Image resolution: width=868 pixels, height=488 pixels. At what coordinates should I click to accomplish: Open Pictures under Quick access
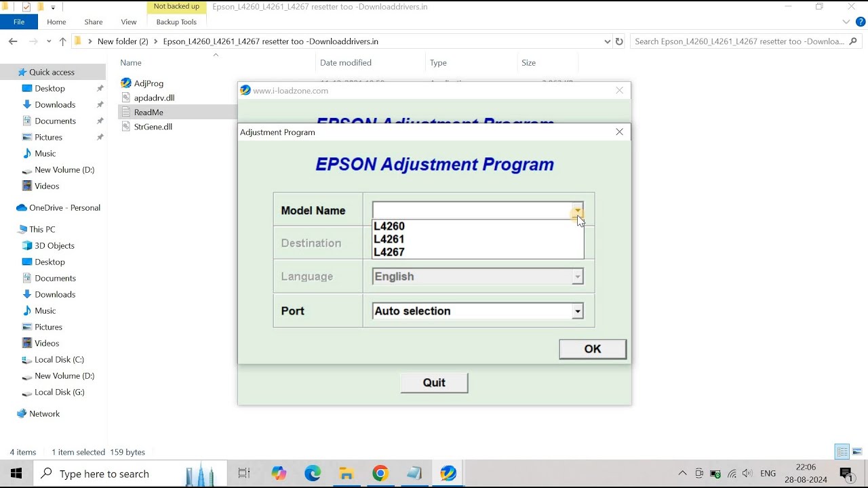pos(48,137)
